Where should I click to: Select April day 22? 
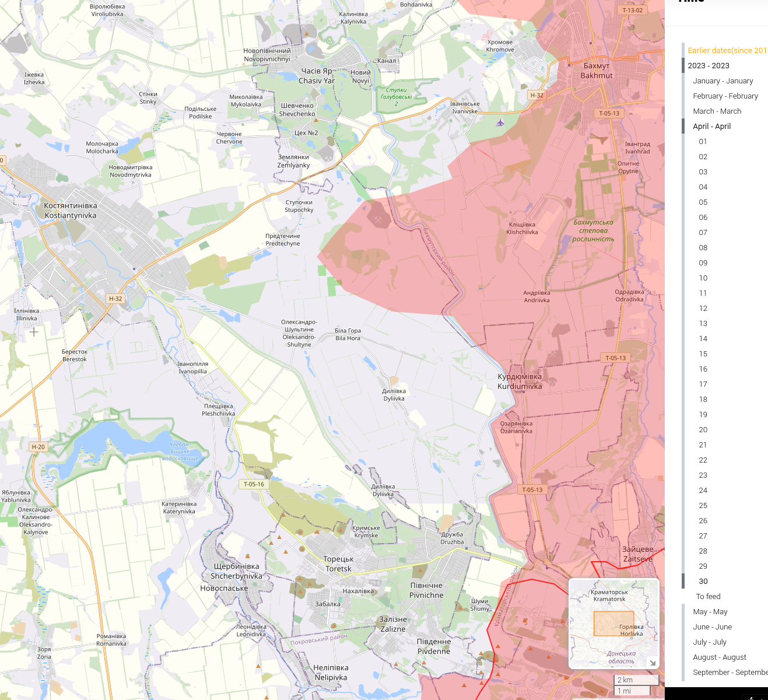(703, 460)
